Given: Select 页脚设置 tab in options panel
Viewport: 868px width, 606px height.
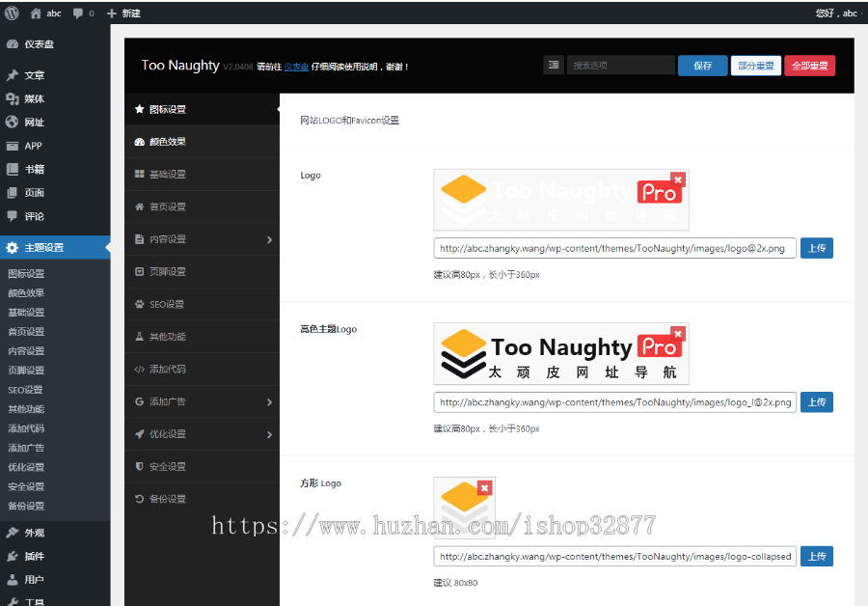Looking at the screenshot, I should (203, 272).
